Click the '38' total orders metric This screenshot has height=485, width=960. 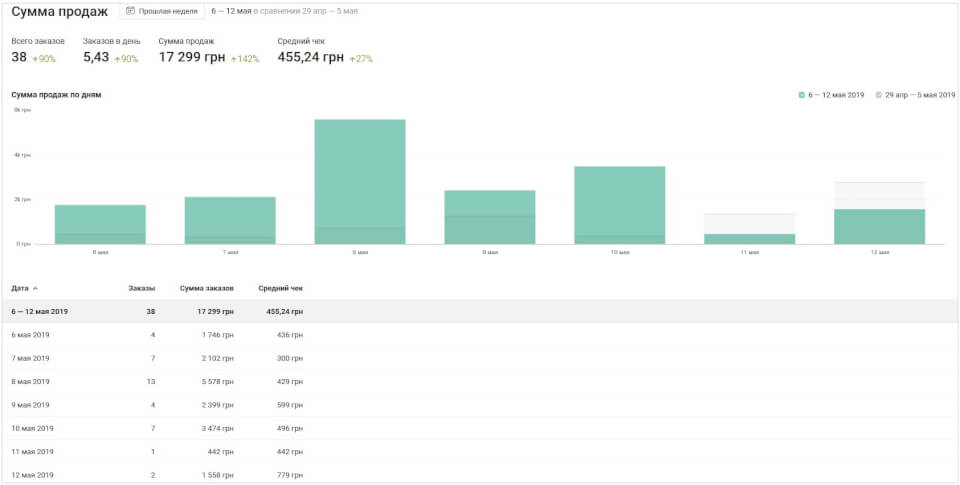pyautogui.click(x=19, y=58)
